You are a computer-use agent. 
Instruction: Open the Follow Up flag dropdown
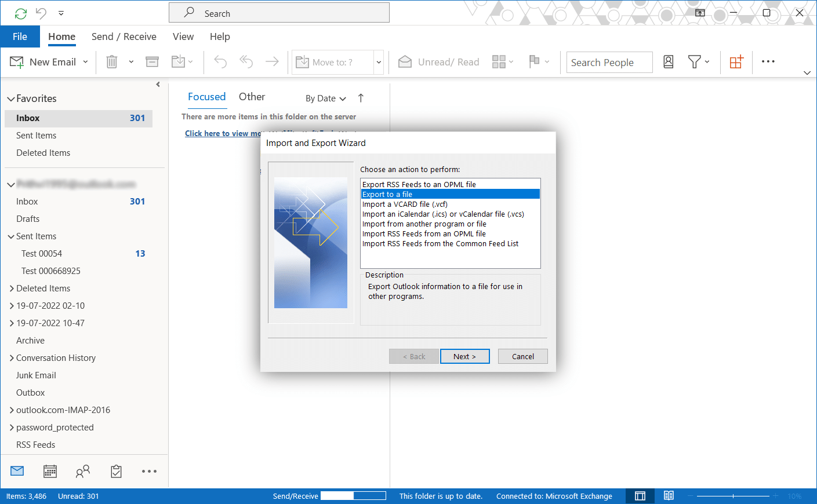(539, 61)
